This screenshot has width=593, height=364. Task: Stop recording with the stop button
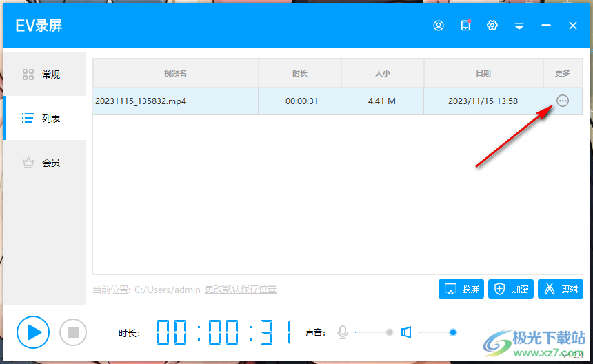point(73,332)
